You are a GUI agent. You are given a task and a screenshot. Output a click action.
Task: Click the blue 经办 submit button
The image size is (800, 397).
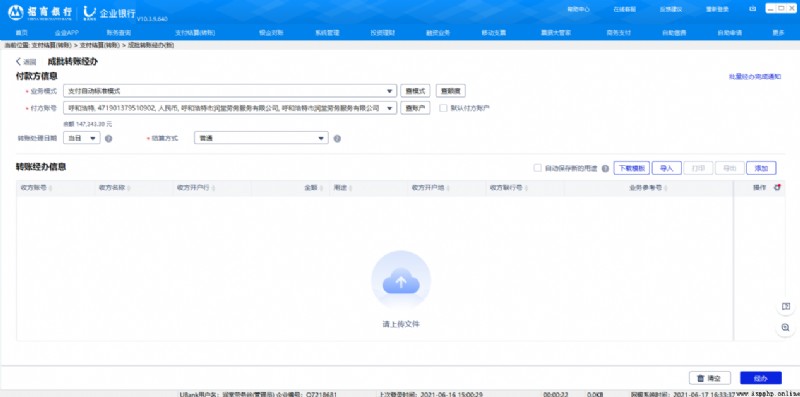pyautogui.click(x=761, y=378)
